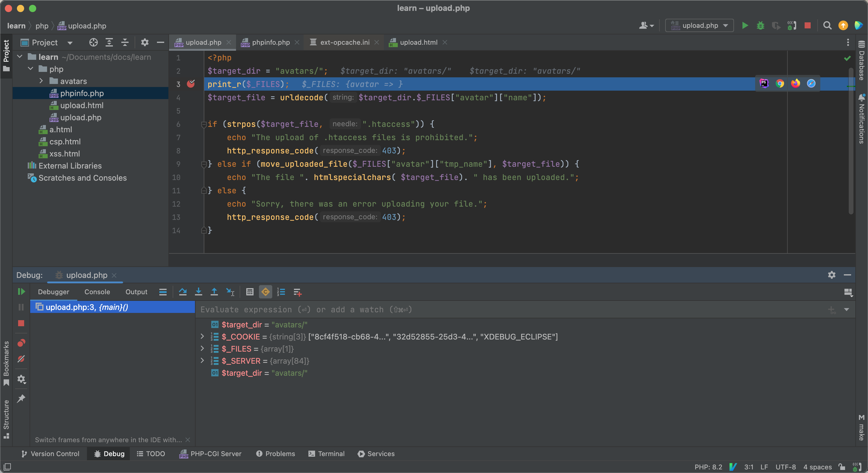868x473 pixels.
Task: Resume the paused debug session
Action: tap(21, 291)
